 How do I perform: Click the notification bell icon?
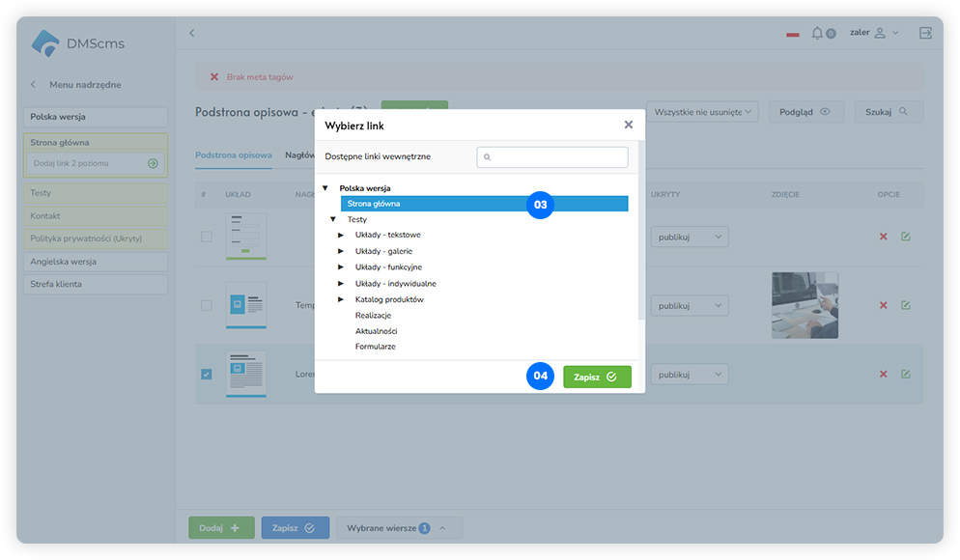(x=818, y=33)
